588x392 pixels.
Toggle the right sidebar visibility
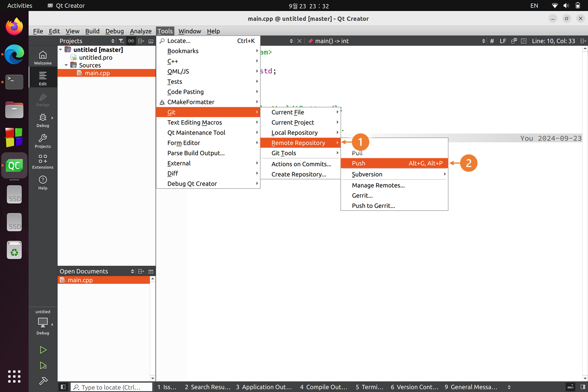point(583,387)
